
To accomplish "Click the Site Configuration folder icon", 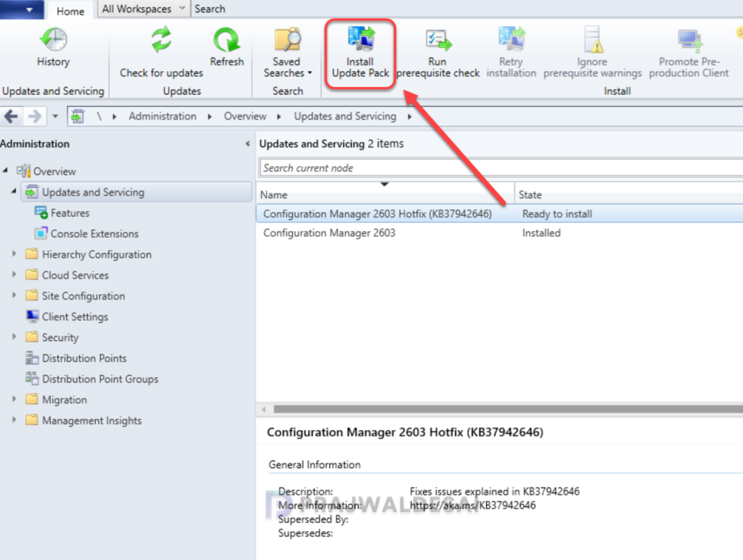I will pyautogui.click(x=32, y=296).
